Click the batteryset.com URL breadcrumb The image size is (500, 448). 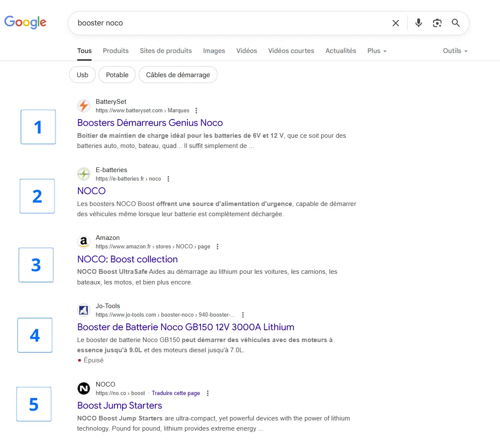pyautogui.click(x=142, y=111)
